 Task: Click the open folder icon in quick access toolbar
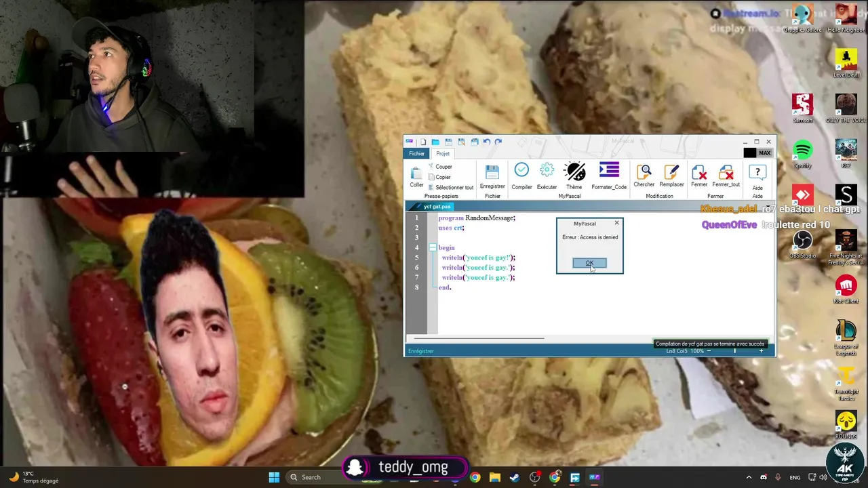[x=435, y=142]
